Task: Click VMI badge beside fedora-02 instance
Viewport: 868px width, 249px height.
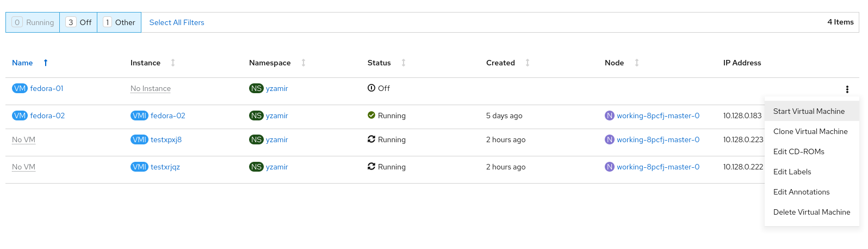Action: tap(139, 116)
